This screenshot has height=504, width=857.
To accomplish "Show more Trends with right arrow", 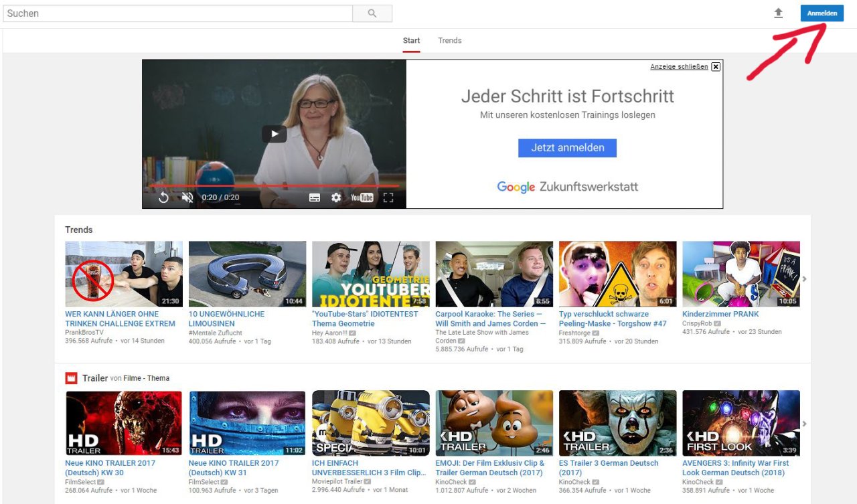I will (x=805, y=279).
